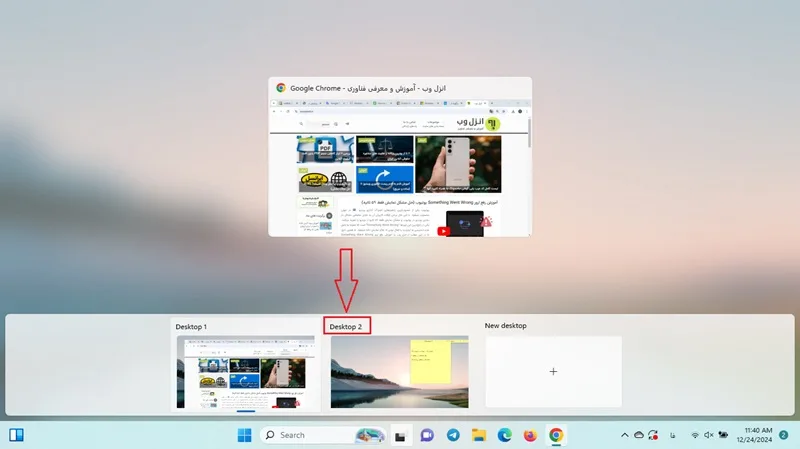800x449 pixels.
Task: Open the clock showing 11:40 AM
Action: (754, 435)
